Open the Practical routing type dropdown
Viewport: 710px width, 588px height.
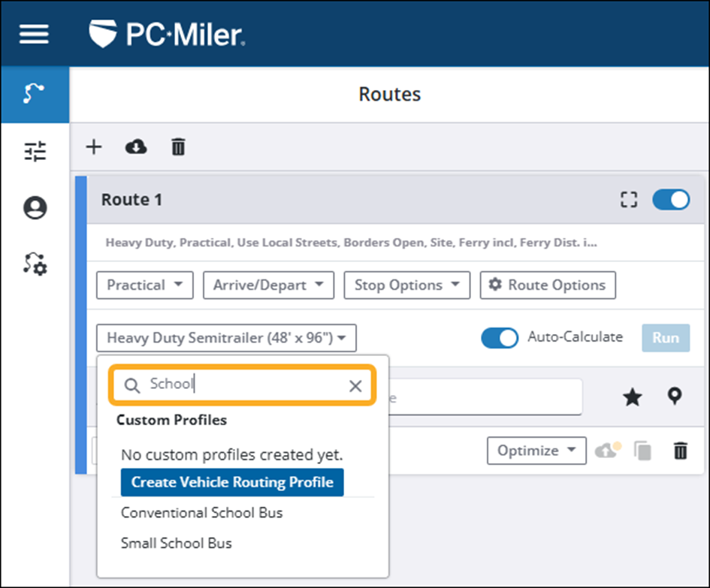[145, 285]
